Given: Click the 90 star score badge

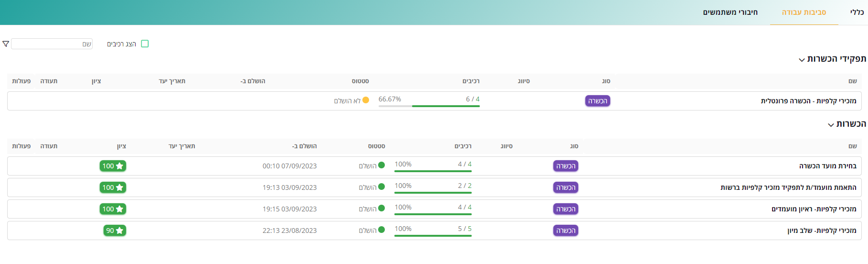Looking at the screenshot, I should click(x=115, y=231).
